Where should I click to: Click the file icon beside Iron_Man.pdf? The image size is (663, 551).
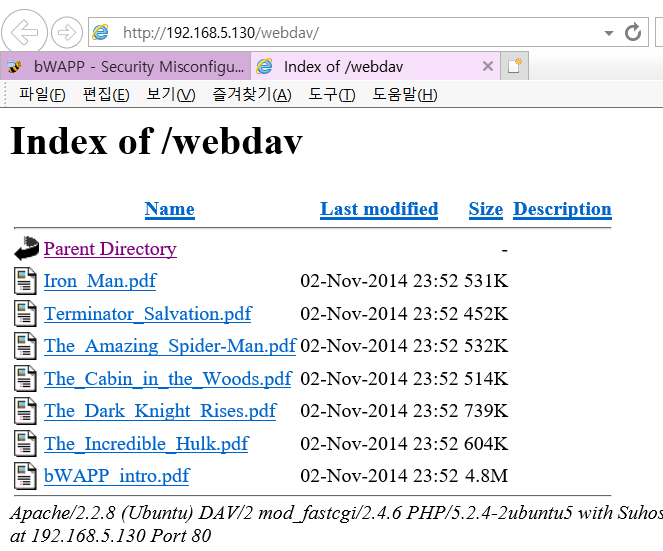(x=25, y=281)
